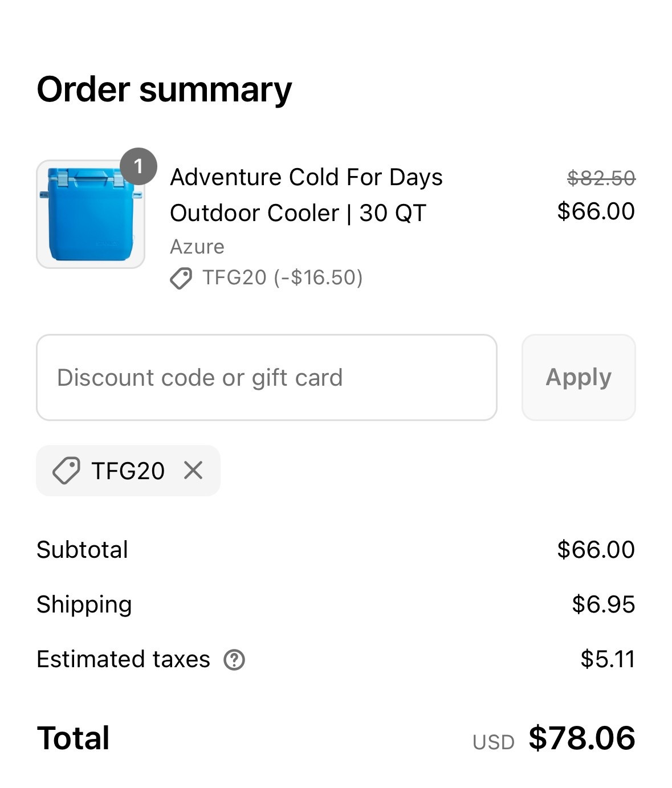Click the Azure color variant label

pyautogui.click(x=197, y=246)
